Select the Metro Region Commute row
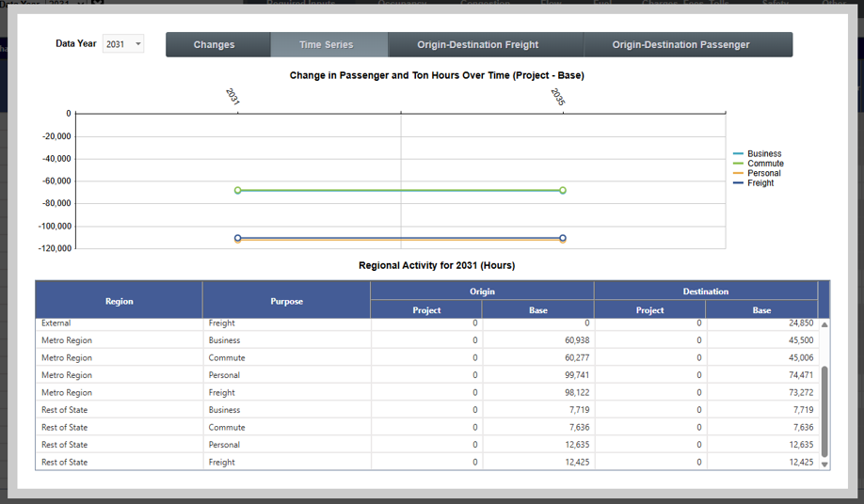The height and width of the screenshot is (504, 864). [x=427, y=357]
